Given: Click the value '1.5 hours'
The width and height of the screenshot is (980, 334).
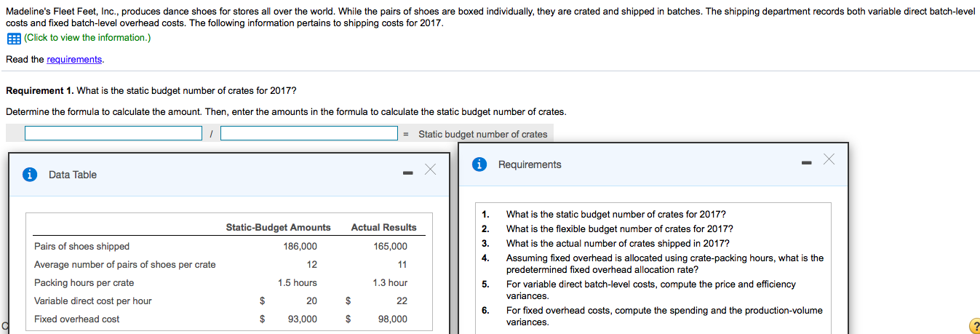Looking at the screenshot, I should [x=298, y=283].
